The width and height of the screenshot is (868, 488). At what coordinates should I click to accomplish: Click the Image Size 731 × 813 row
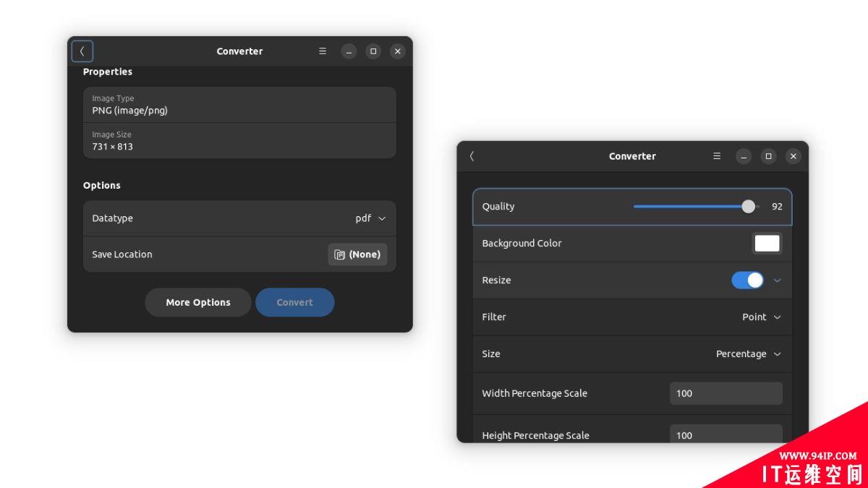239,141
